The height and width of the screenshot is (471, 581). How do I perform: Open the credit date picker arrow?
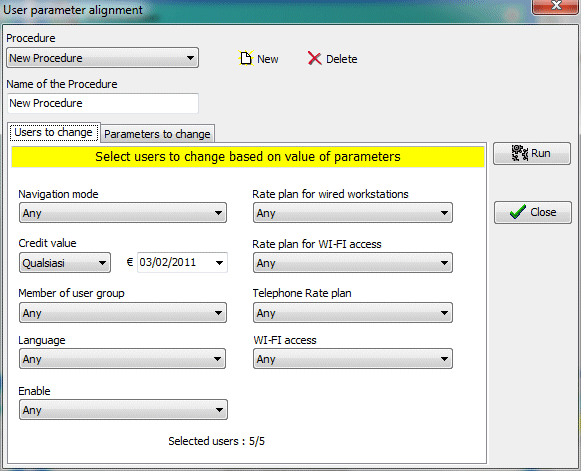tap(219, 263)
